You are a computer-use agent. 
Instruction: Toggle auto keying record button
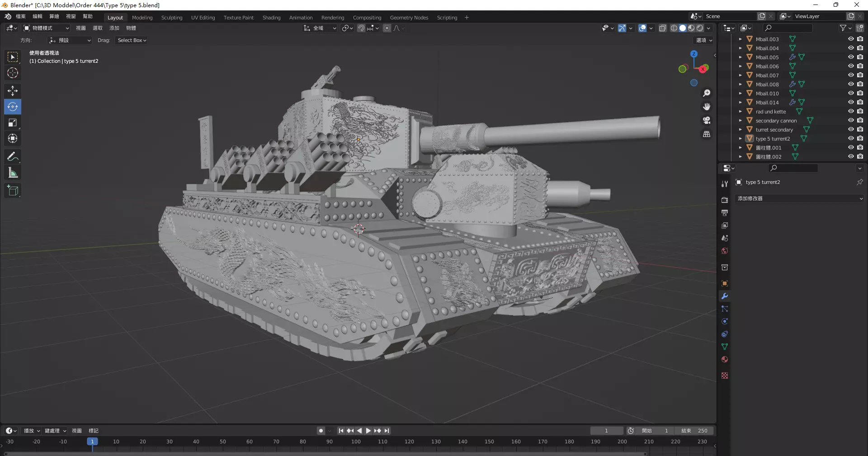[x=321, y=431]
